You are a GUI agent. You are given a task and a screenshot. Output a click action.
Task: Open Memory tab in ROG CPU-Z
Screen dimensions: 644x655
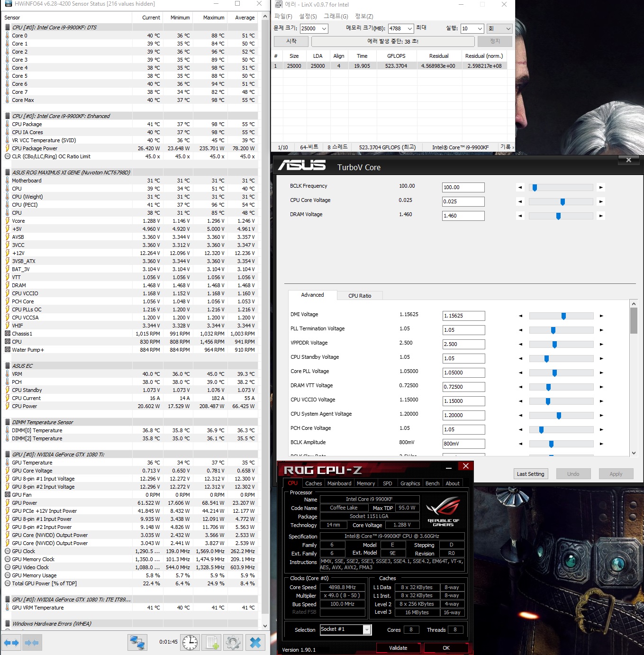(x=366, y=483)
